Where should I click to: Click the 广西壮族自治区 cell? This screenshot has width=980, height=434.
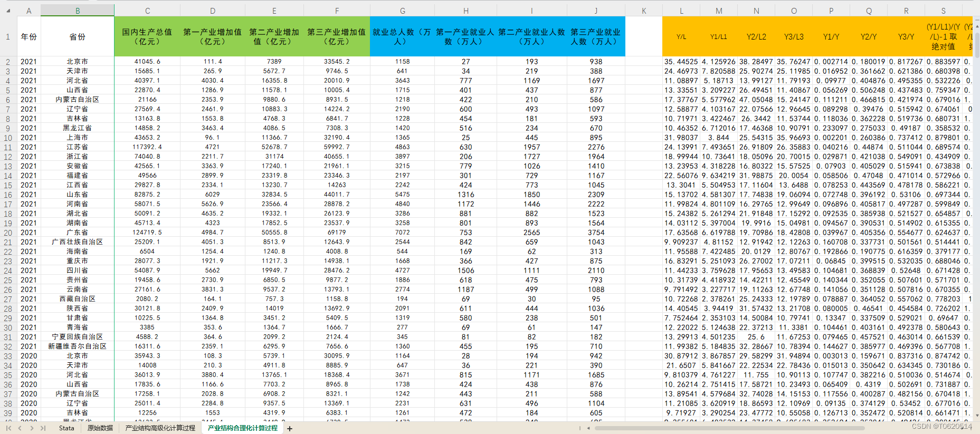point(78,242)
